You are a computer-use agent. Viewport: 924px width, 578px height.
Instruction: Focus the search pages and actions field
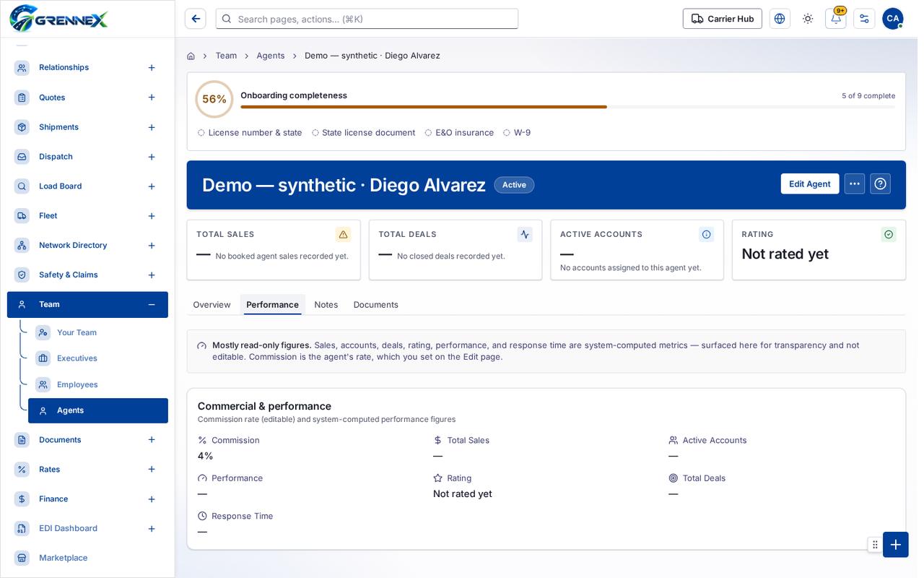click(x=367, y=19)
